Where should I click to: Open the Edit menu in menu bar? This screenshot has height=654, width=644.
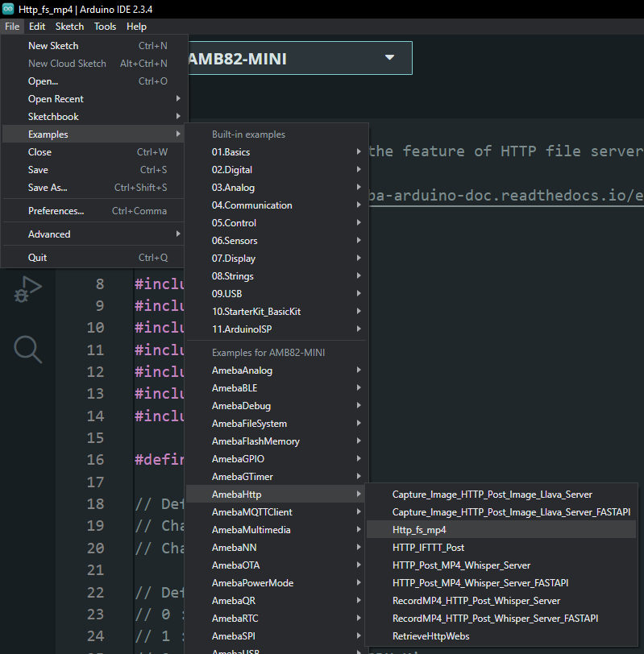37,27
